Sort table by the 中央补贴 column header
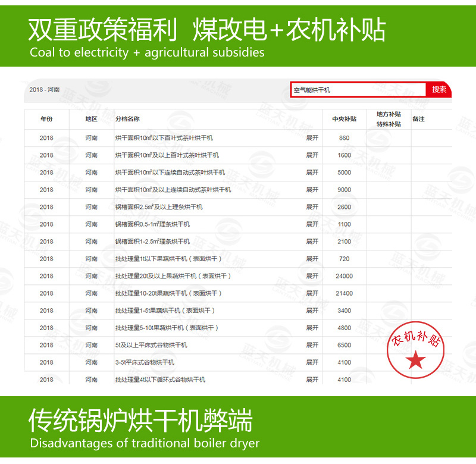This screenshot has height=464, width=476. [x=343, y=117]
